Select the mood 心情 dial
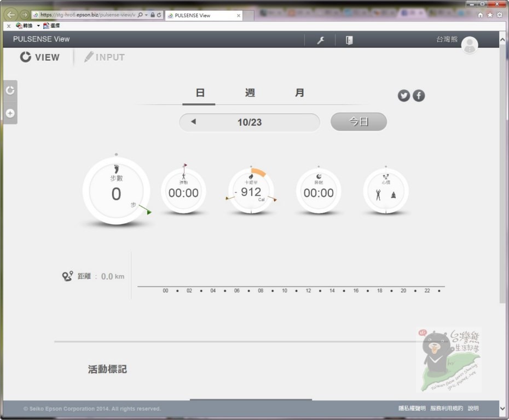 click(386, 191)
